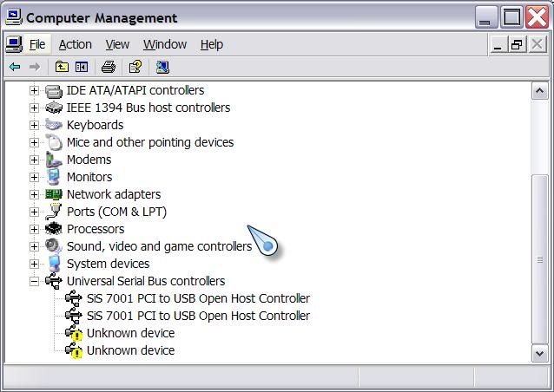The height and width of the screenshot is (392, 554).
Task: Expand the Ports (COM & LPT) node
Action: 34,212
